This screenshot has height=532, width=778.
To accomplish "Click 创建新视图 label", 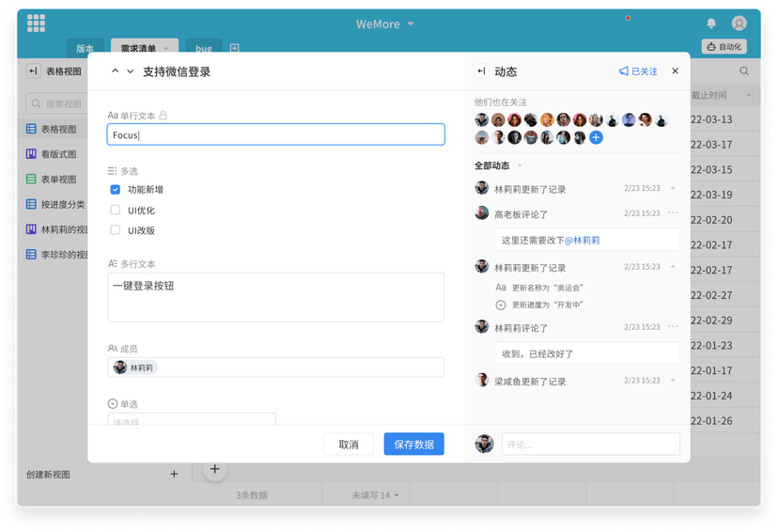I will [x=48, y=475].
